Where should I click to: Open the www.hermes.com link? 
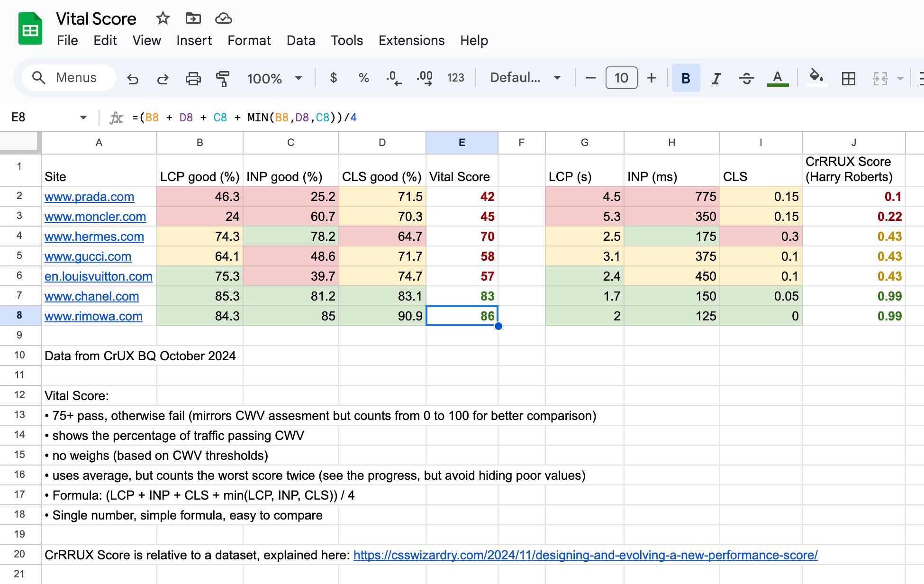pos(94,237)
